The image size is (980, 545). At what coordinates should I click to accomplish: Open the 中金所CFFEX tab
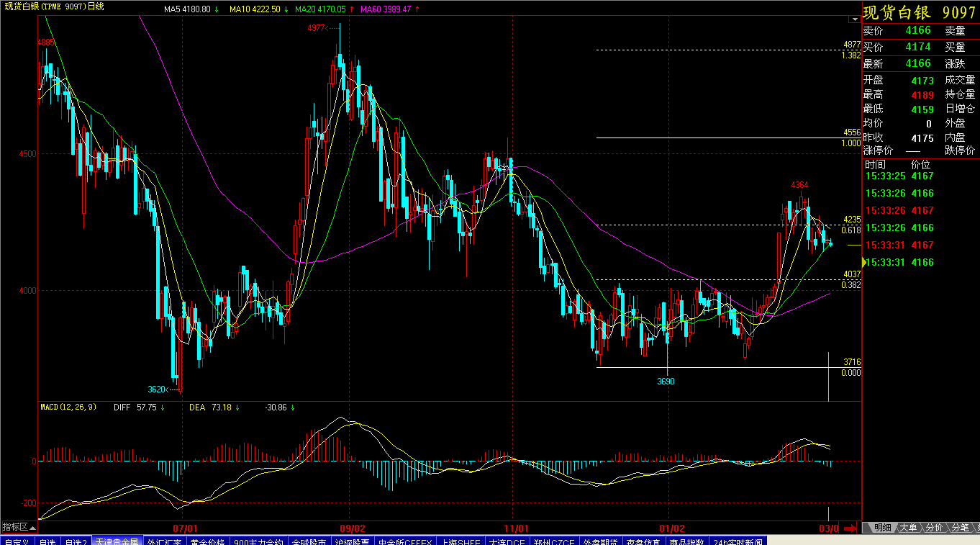coord(404,541)
